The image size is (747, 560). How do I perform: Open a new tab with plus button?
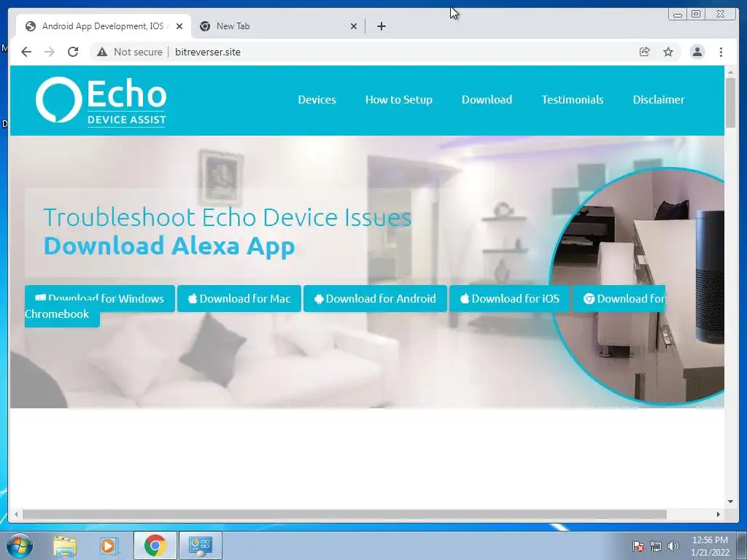pos(381,26)
